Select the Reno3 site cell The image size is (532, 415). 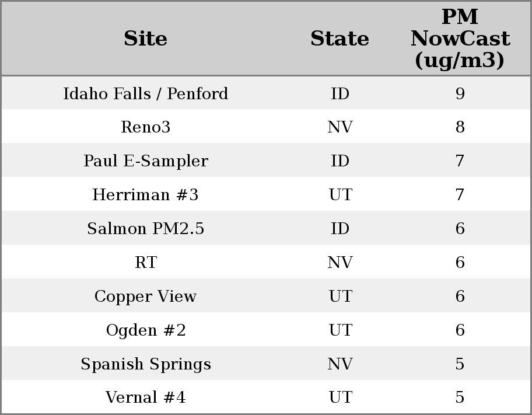tap(146, 127)
